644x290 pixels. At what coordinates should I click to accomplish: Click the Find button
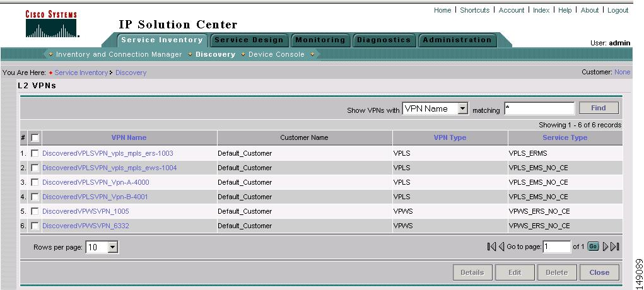[599, 108]
